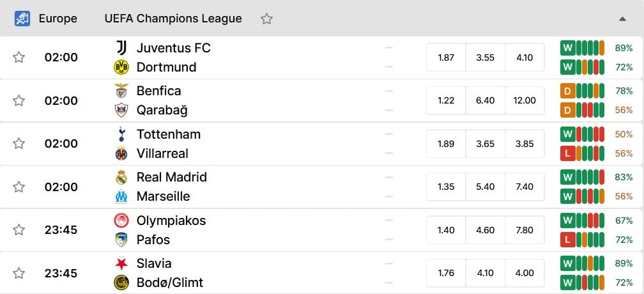The image size is (644, 294).
Task: Star the Juventus FC vs Dortmund match
Action: tap(19, 57)
